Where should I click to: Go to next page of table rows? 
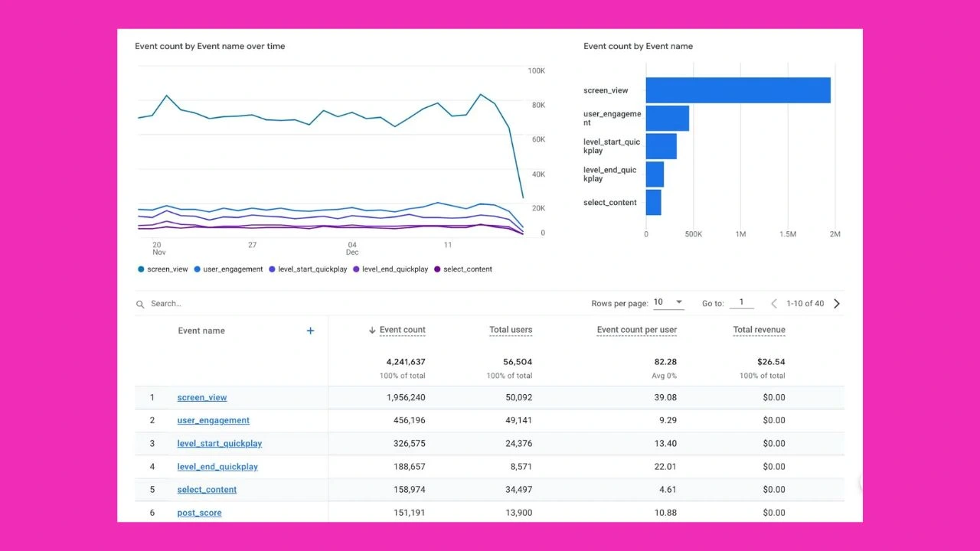click(x=837, y=304)
